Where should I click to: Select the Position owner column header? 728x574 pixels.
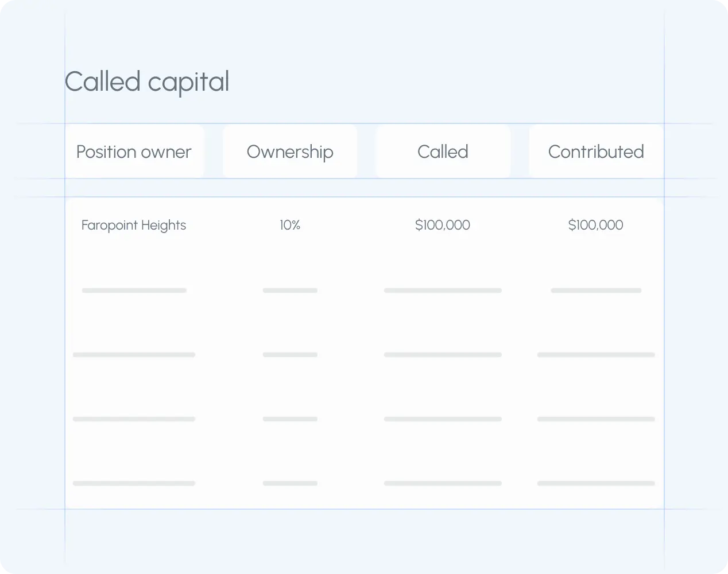coord(134,152)
